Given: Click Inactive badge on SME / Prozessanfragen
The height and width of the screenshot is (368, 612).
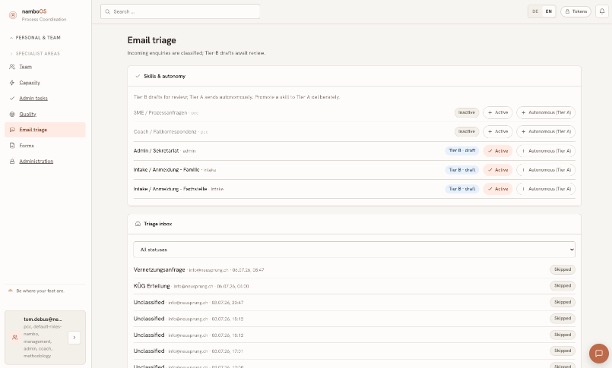Looking at the screenshot, I should [466, 112].
